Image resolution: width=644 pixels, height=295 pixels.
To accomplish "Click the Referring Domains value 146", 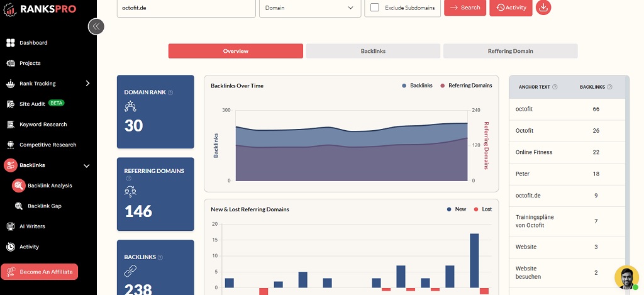I will (138, 211).
